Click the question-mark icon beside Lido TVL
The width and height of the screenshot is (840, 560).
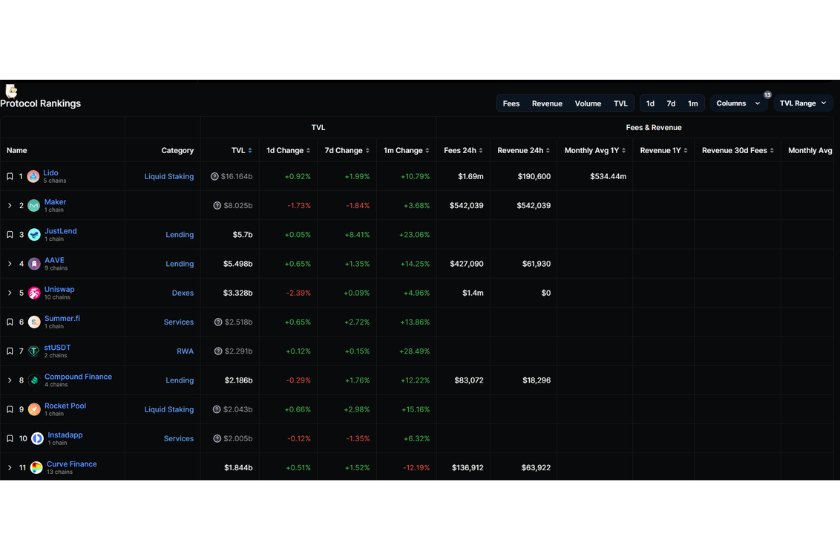click(x=214, y=176)
